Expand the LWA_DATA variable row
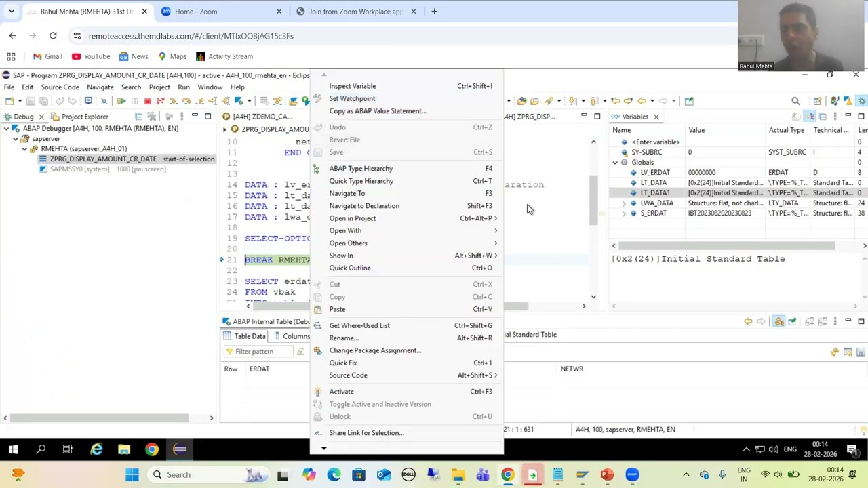The width and height of the screenshot is (868, 488). [624, 203]
